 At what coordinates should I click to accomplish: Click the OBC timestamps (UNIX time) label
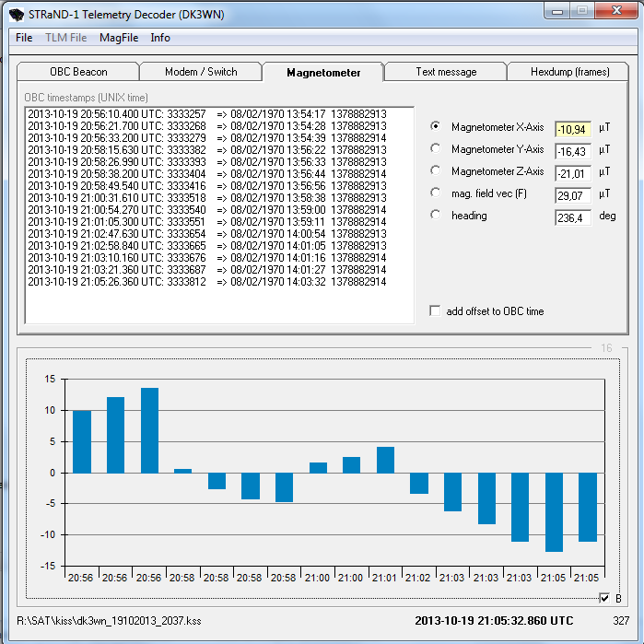click(x=87, y=98)
